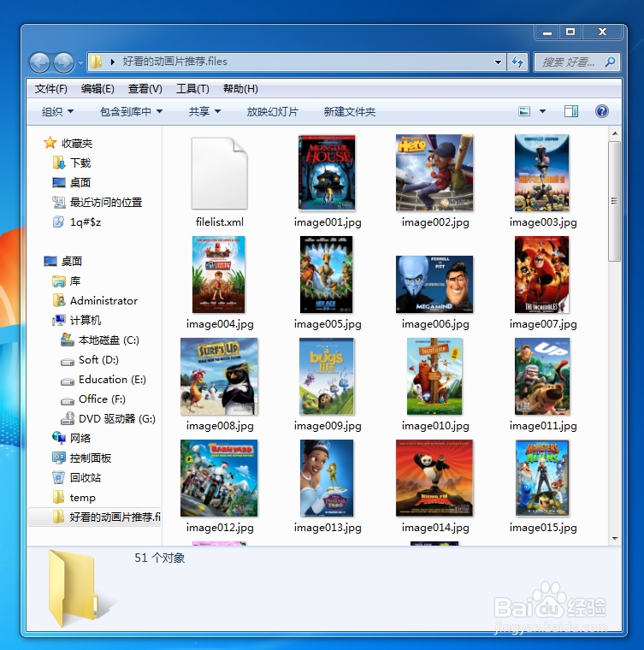Open Soft (D:) drive
Image resolution: width=644 pixels, height=650 pixels.
coord(90,360)
